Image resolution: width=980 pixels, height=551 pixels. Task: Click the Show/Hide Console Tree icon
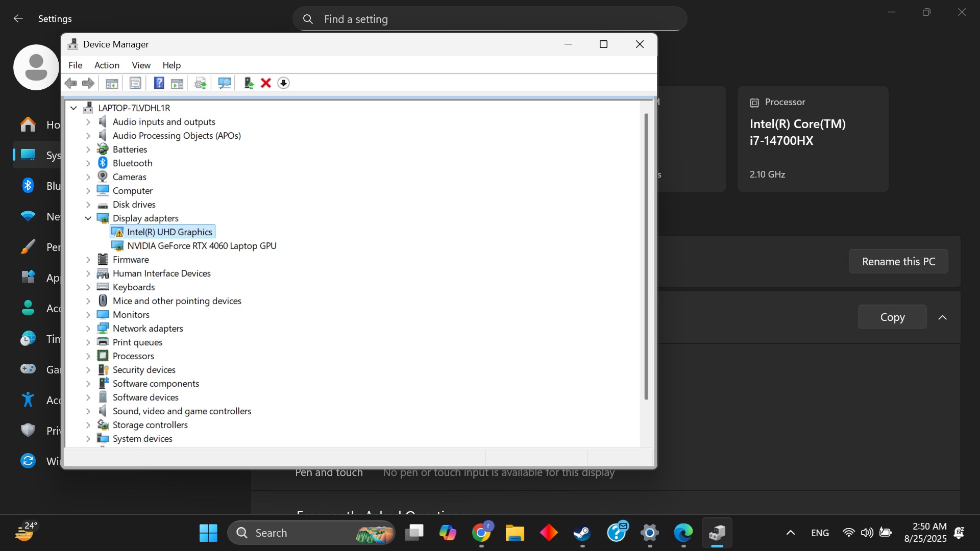[112, 83]
